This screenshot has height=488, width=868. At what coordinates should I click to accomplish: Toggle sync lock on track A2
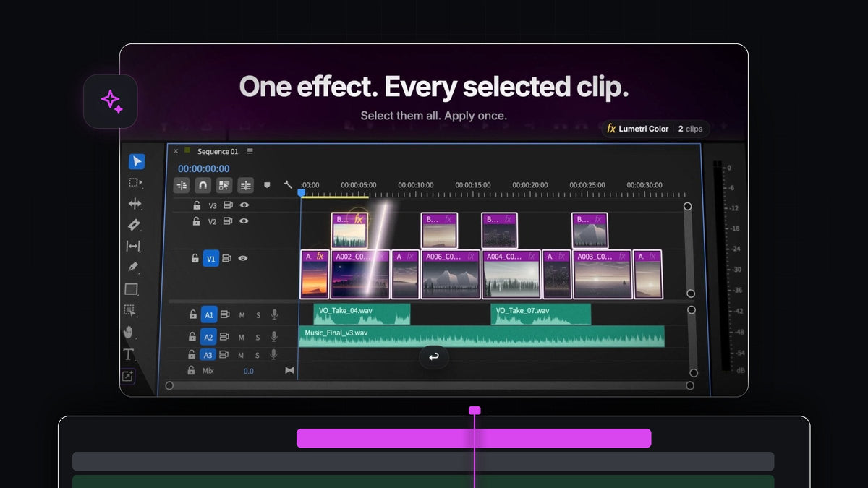click(225, 337)
